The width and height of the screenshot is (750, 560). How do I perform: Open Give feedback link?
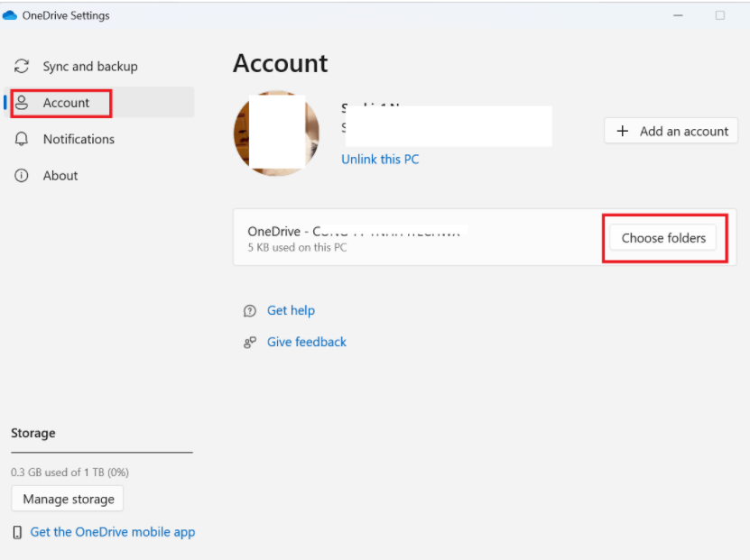coord(307,342)
